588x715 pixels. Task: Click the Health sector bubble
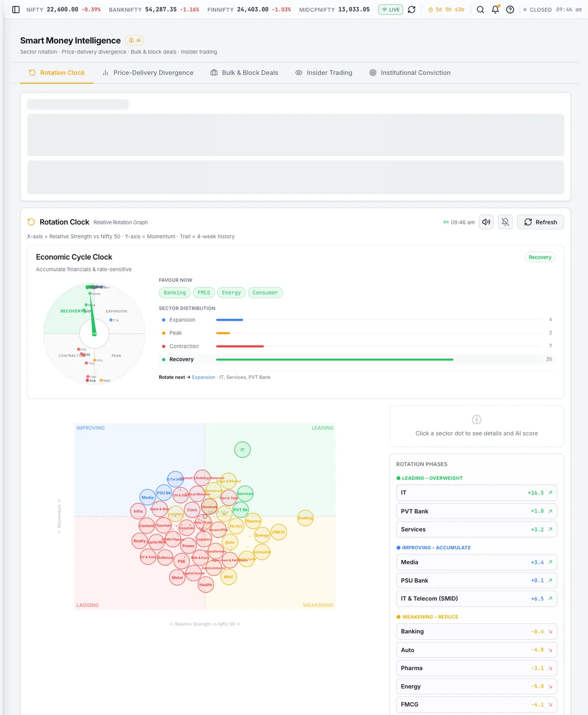(x=206, y=585)
